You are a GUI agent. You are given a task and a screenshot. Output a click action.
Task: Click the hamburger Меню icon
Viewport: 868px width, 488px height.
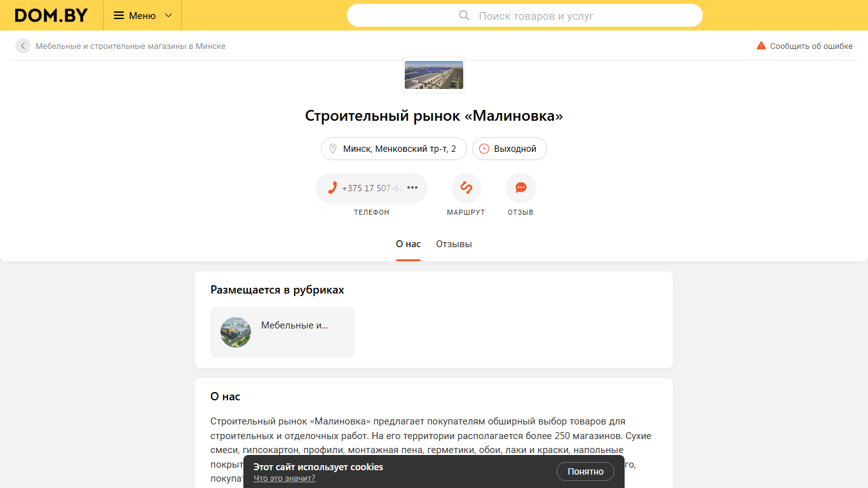click(119, 15)
